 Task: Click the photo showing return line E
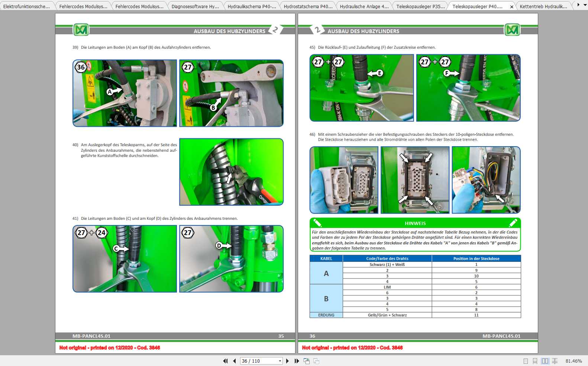[x=362, y=88]
